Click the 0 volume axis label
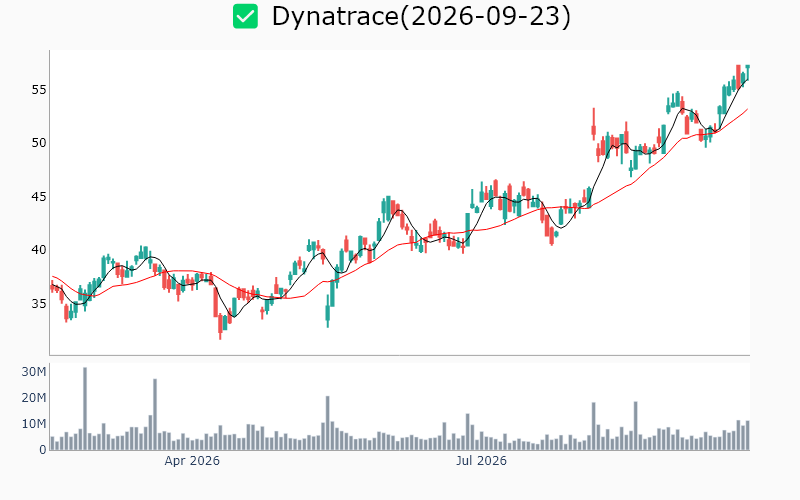Screen dimensions: 800x500 (x=43, y=450)
